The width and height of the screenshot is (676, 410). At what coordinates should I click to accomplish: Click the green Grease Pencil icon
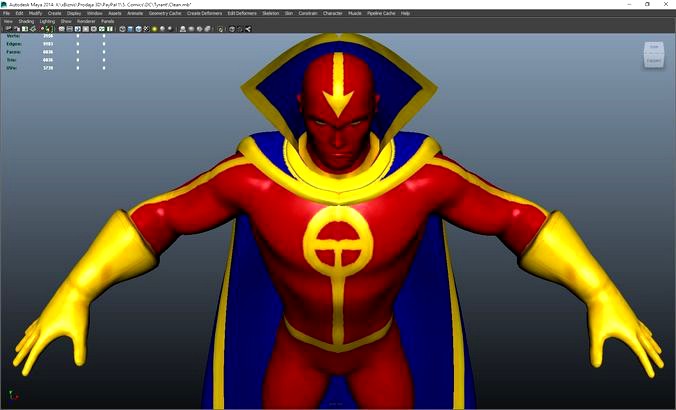coord(50,29)
